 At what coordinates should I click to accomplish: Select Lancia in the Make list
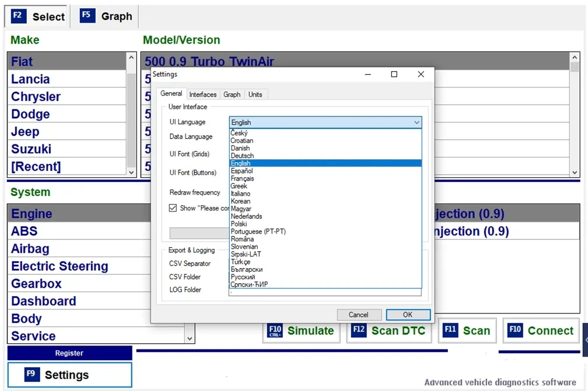pos(66,79)
